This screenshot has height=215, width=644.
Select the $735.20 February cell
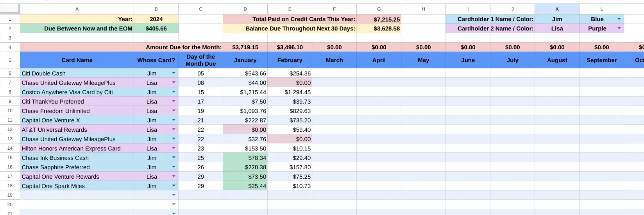(290, 120)
